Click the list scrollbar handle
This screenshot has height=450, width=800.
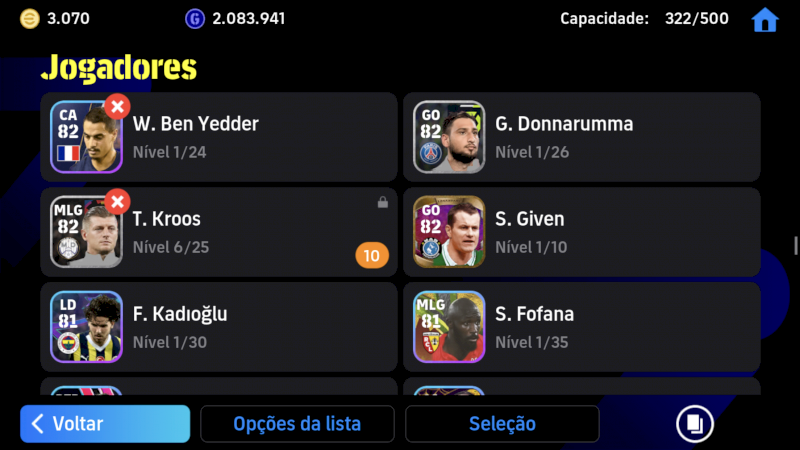point(795,245)
